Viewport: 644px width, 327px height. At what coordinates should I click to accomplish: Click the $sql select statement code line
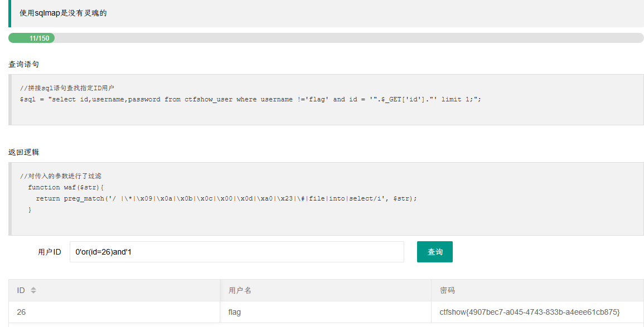point(250,99)
